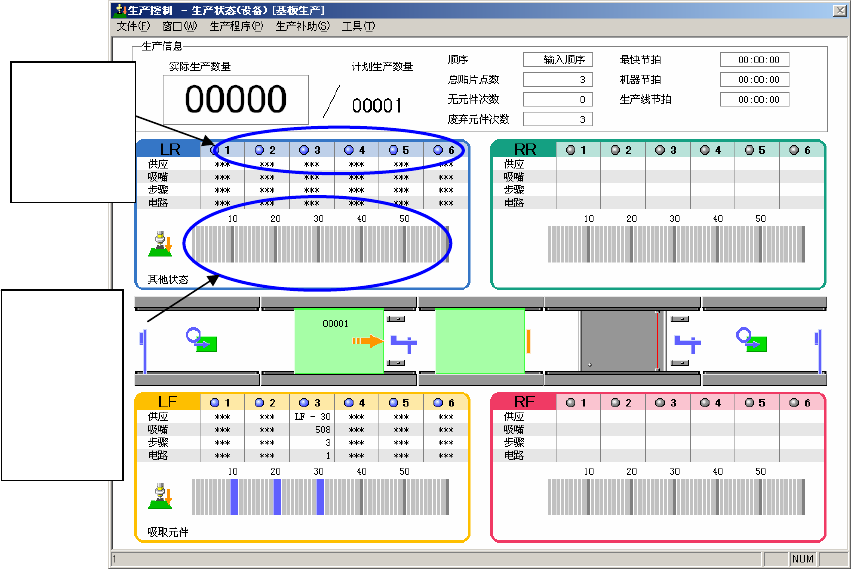Click the blue LF feeder slot near 20
Screen dimensions: 851x569
coord(277,497)
